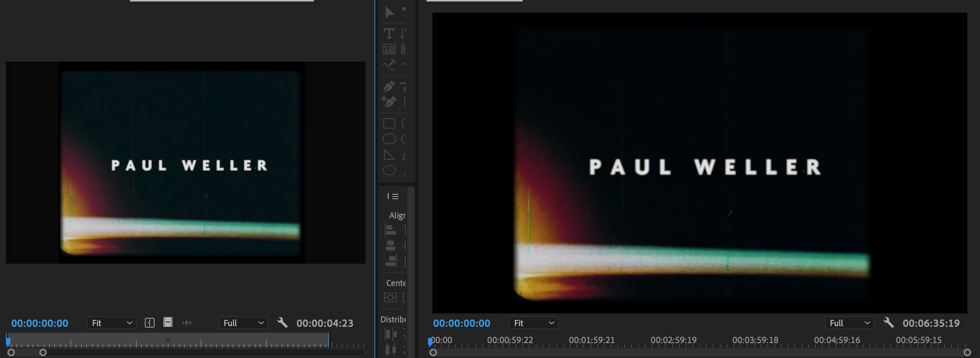This screenshot has height=358, width=980.
Task: Select the Path Type tool
Action: click(389, 65)
